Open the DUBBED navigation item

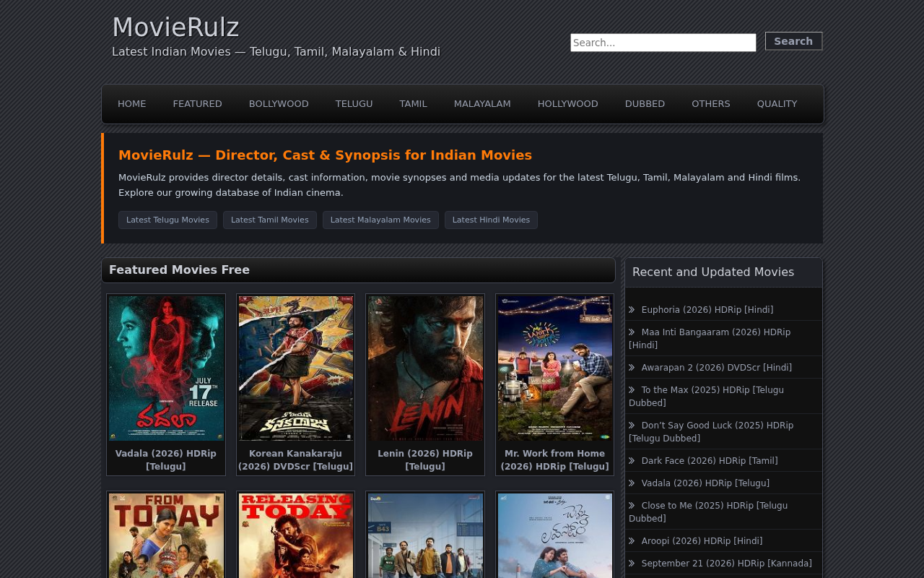point(645,104)
